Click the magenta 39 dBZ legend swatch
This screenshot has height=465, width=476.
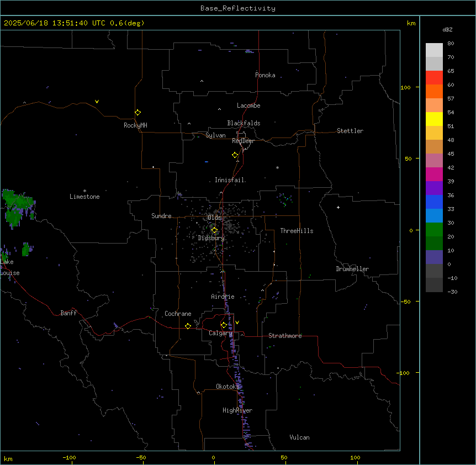(434, 174)
